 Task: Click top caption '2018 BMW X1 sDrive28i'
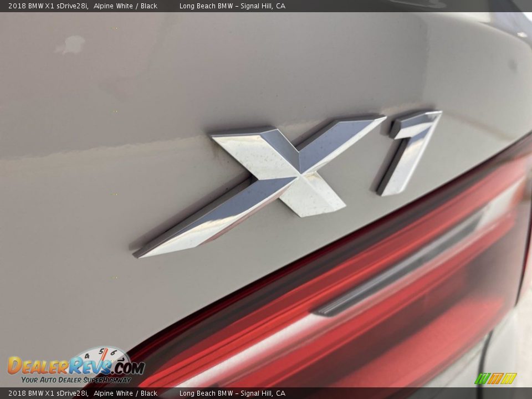pyautogui.click(x=48, y=6)
